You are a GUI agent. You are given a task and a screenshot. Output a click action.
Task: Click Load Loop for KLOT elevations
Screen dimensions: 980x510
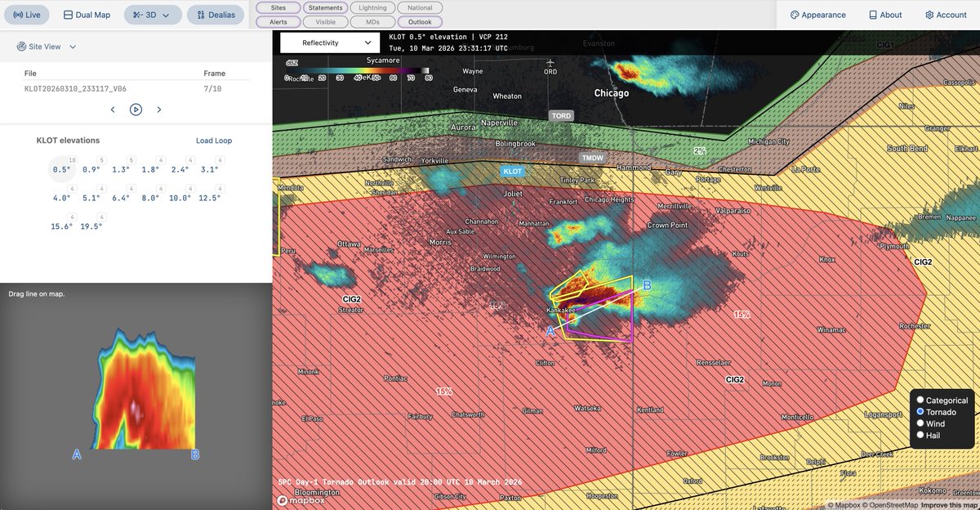[x=213, y=140]
